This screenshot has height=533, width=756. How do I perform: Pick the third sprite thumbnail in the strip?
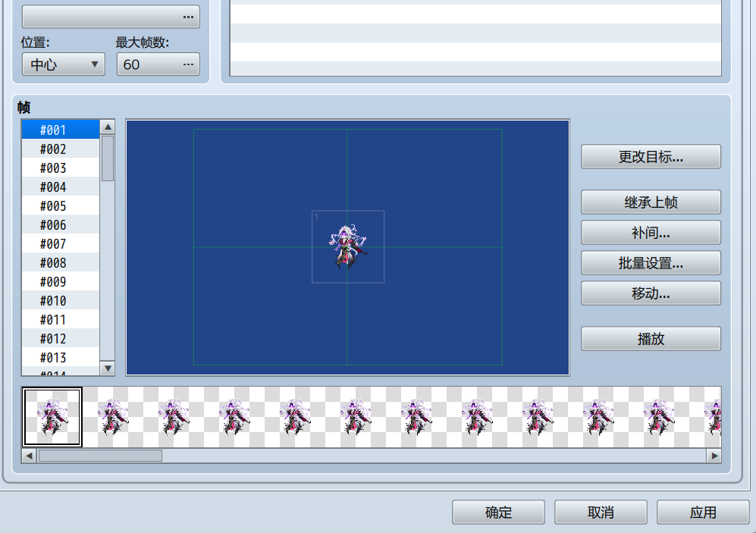click(x=174, y=417)
